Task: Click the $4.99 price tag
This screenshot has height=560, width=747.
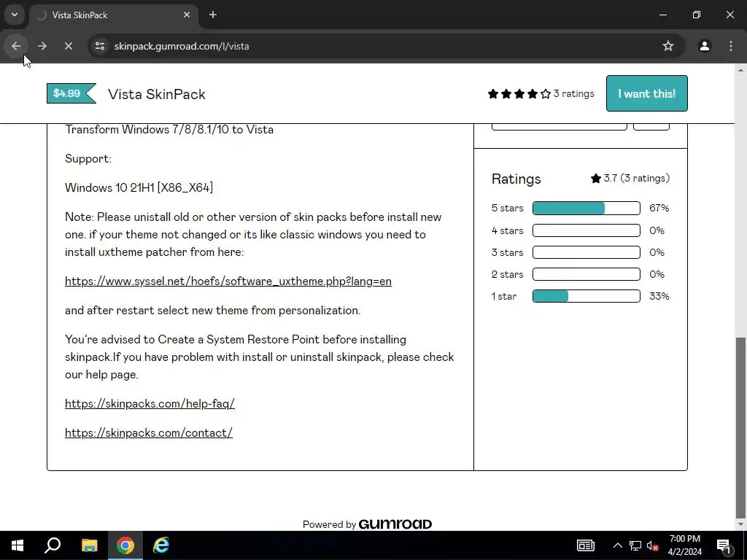Action: [x=71, y=93]
